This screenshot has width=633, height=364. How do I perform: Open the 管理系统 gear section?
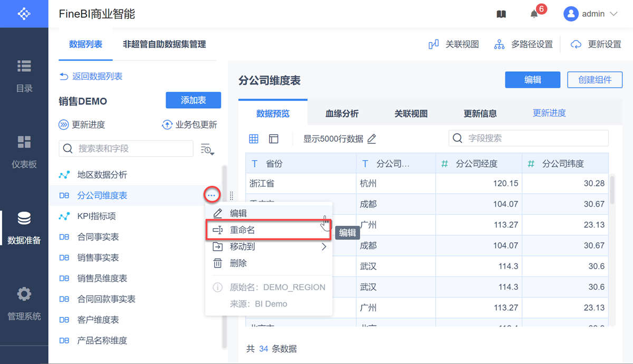24,304
